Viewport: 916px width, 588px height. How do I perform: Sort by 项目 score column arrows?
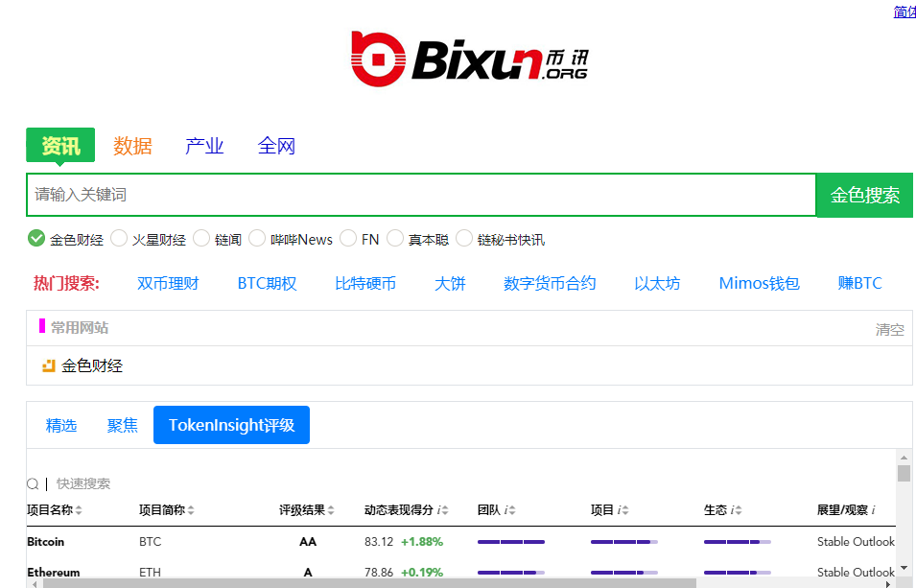625,510
